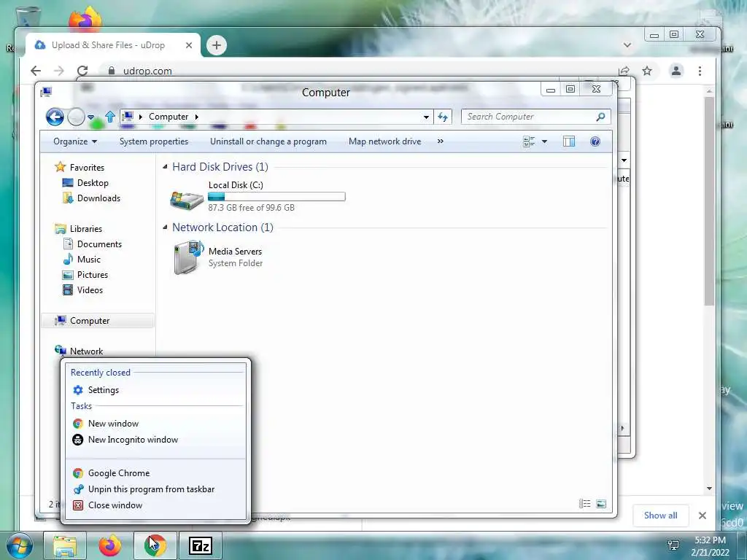747x560 pixels.
Task: Select Computer in navigation pane
Action: [x=98, y=321]
